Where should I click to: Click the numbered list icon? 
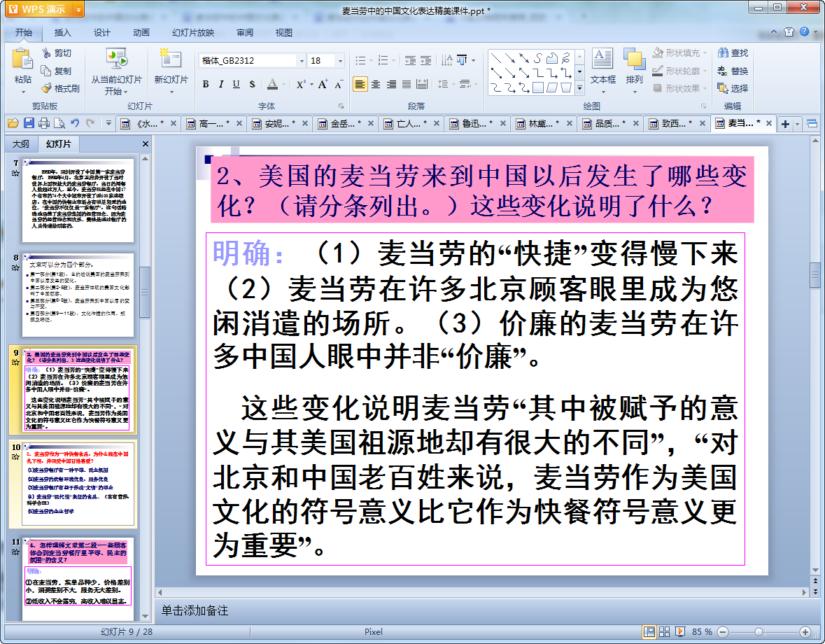pos(383,60)
